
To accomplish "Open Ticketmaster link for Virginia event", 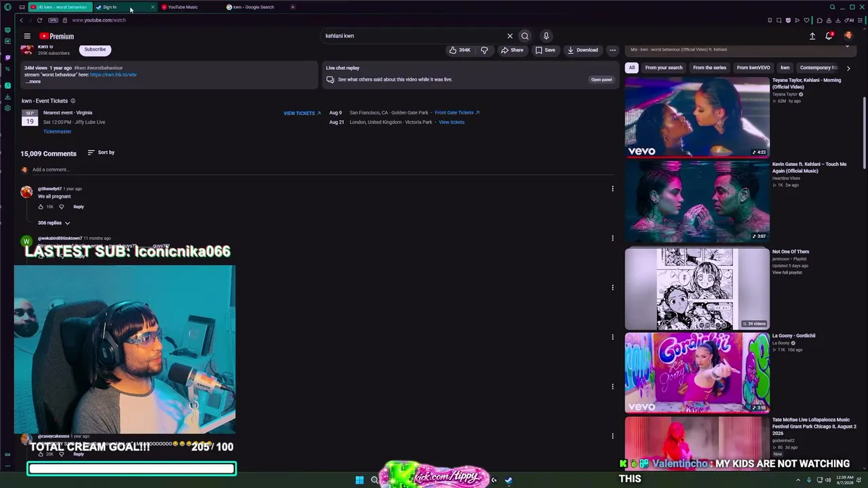I will tap(57, 131).
